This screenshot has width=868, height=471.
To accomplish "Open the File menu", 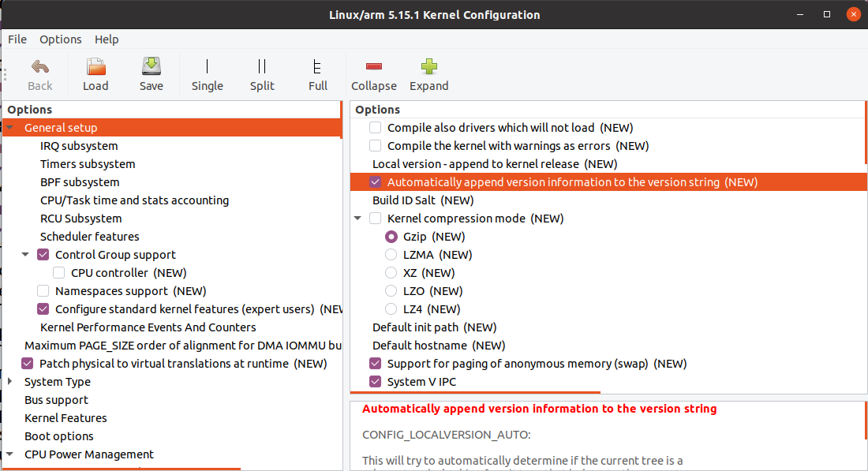I will 17,39.
